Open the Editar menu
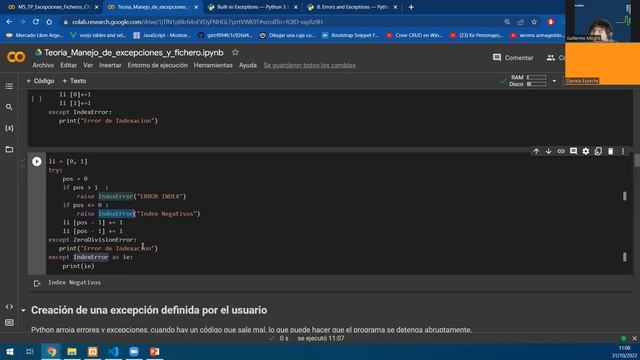This screenshot has width=640, height=360. tap(68, 65)
